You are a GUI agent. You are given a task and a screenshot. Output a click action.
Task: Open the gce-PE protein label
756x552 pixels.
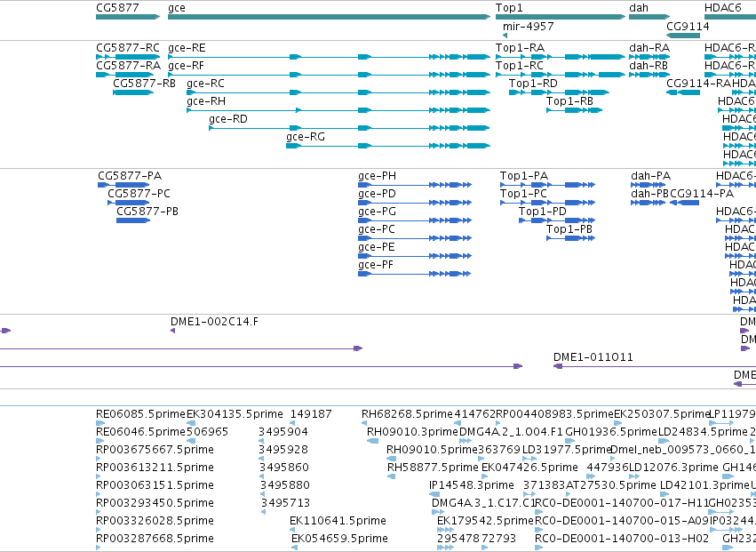point(377,247)
